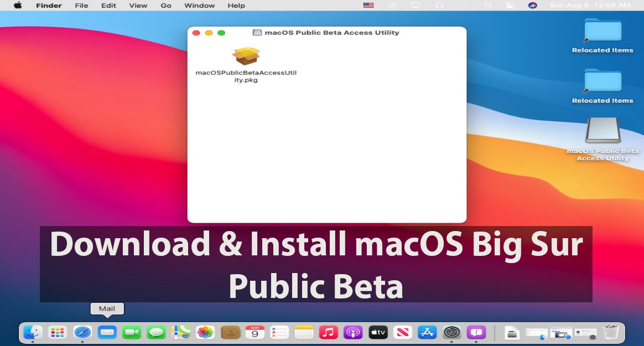
Task: Launch the Podcasts app
Action: click(x=352, y=332)
